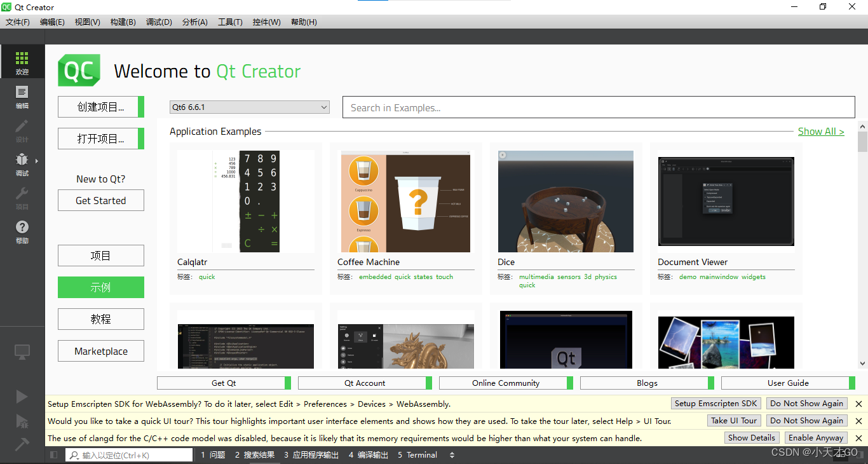
Task: Open the 调试(D) menu
Action: pyautogui.click(x=159, y=22)
